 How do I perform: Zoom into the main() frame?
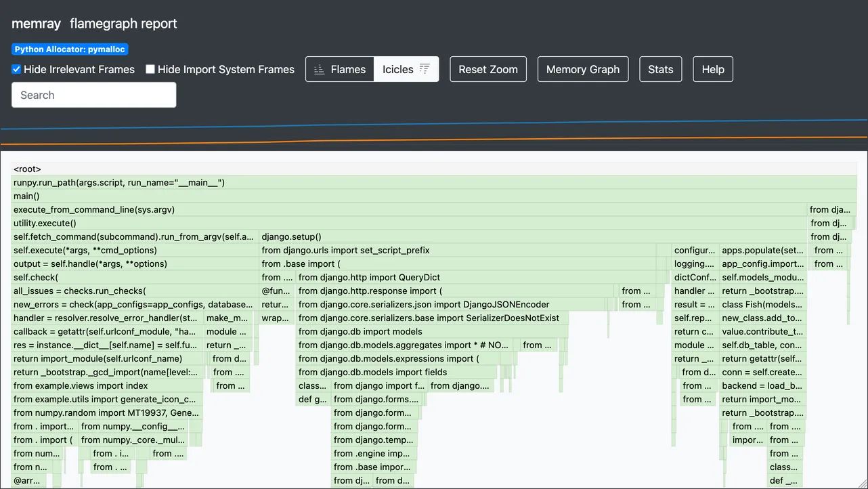tap(433, 196)
